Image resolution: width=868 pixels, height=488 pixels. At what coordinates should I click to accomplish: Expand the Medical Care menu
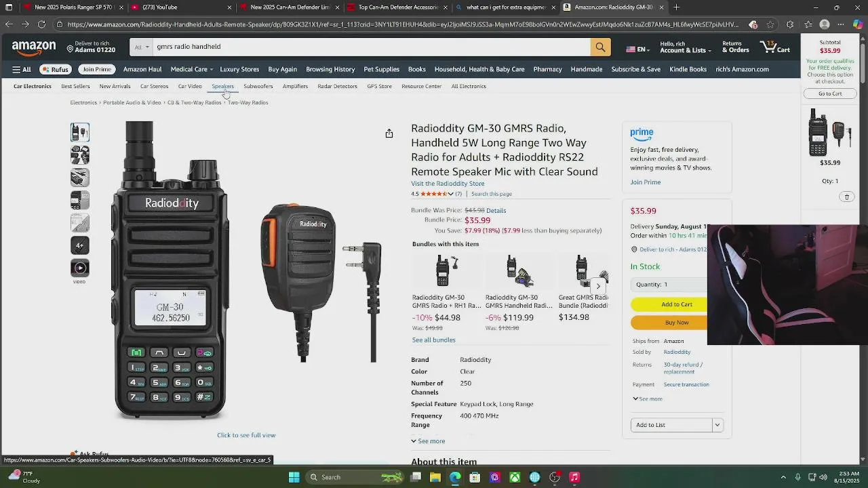[191, 69]
